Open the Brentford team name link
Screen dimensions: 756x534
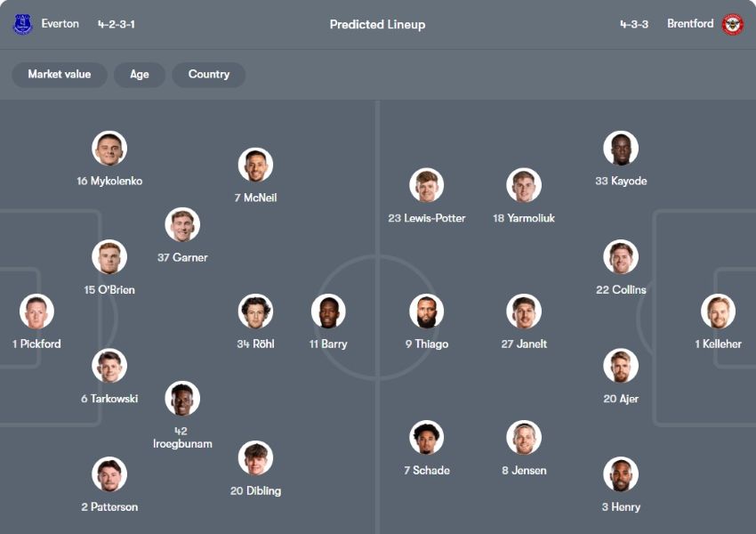690,24
